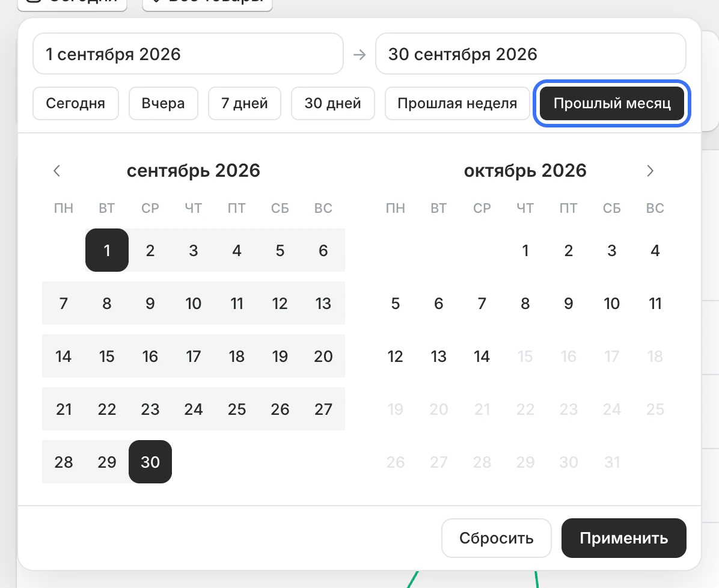Select October 13 in the calendar
The height and width of the screenshot is (588, 719).
pyautogui.click(x=439, y=357)
